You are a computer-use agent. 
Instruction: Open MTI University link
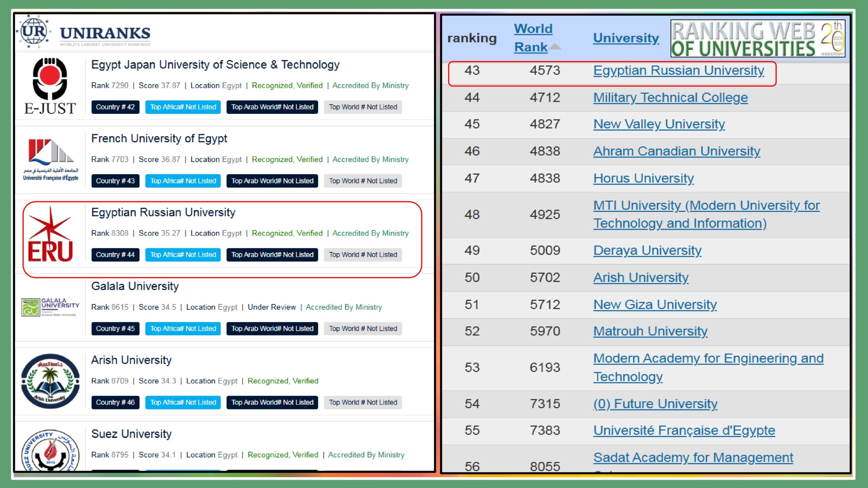(706, 214)
